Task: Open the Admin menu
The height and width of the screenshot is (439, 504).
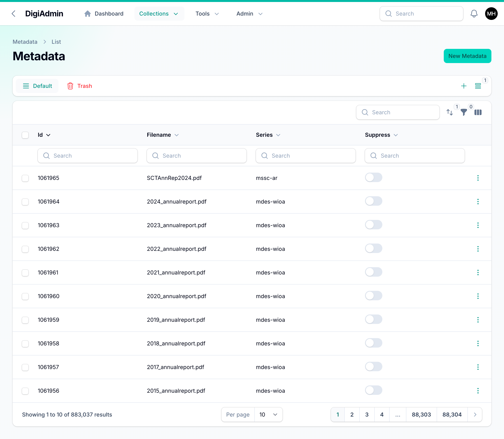Action: pos(249,14)
